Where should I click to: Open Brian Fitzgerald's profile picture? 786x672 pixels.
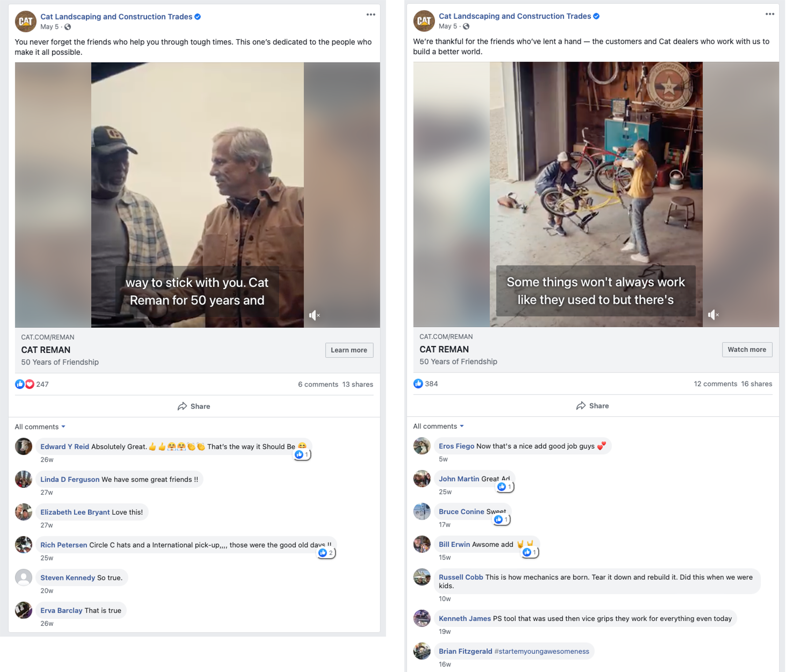click(422, 651)
